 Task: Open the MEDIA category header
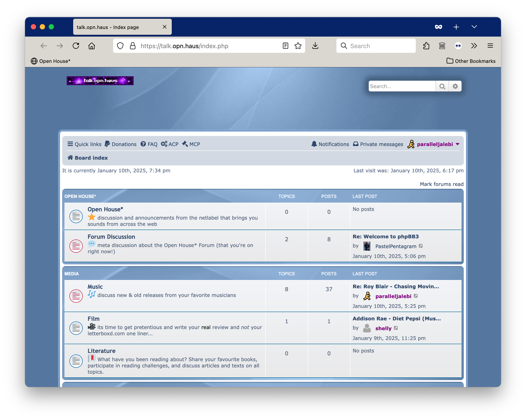tap(71, 274)
